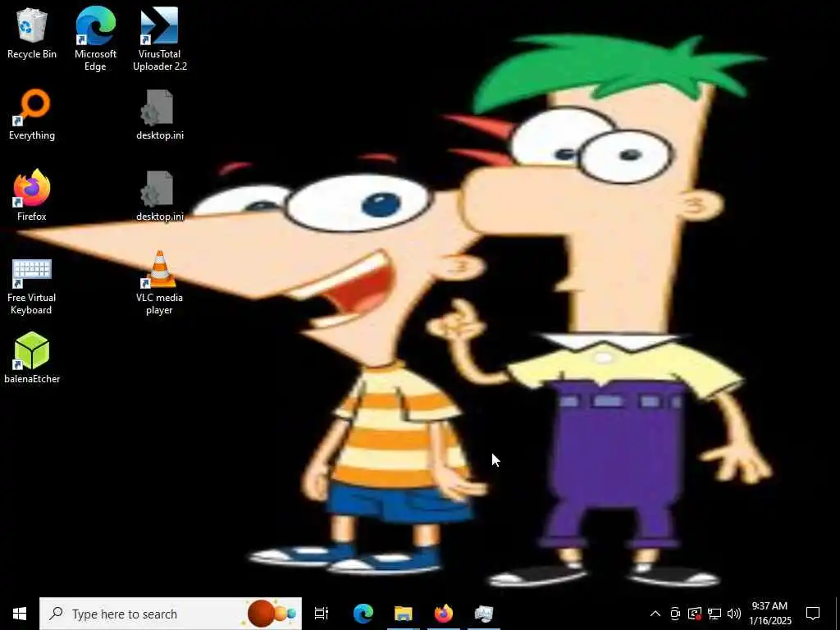Click the 'Type here to search' box
The image size is (840, 630).
click(171, 614)
